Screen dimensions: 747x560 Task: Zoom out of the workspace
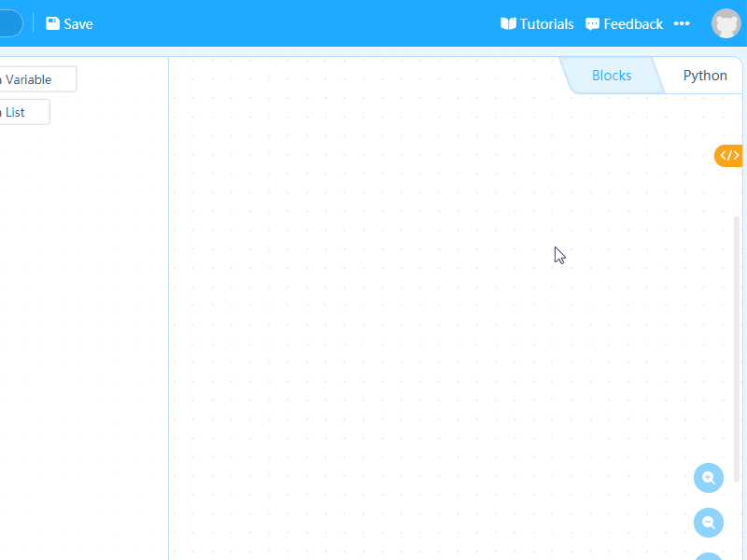coord(709,523)
